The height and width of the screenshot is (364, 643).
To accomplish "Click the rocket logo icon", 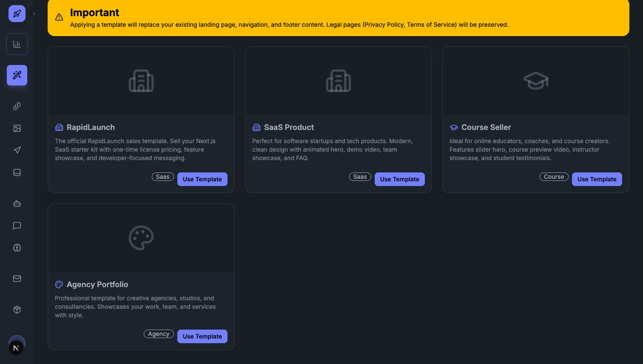I will point(17,14).
